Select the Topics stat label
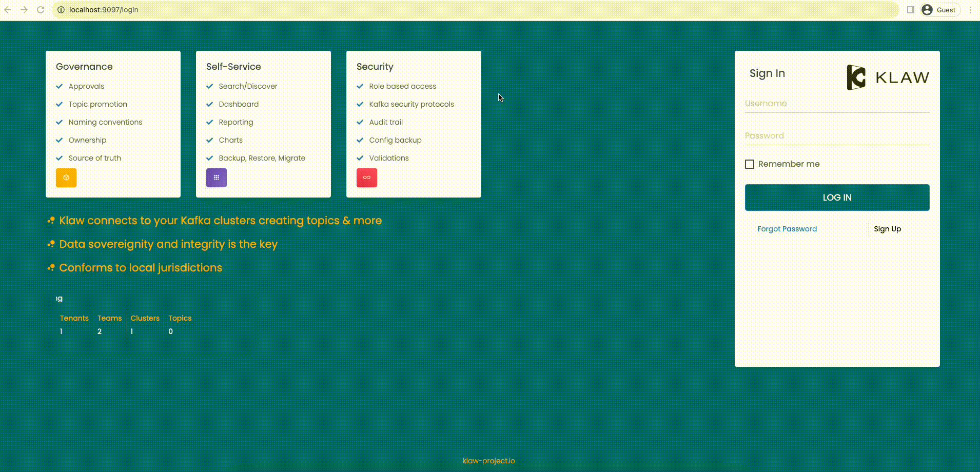Image resolution: width=980 pixels, height=472 pixels. [x=180, y=318]
